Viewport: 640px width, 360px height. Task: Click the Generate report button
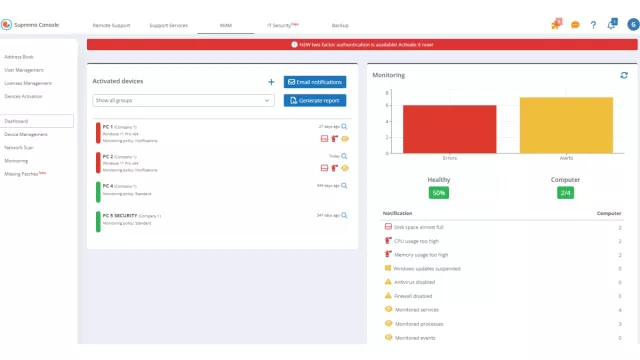(315, 100)
